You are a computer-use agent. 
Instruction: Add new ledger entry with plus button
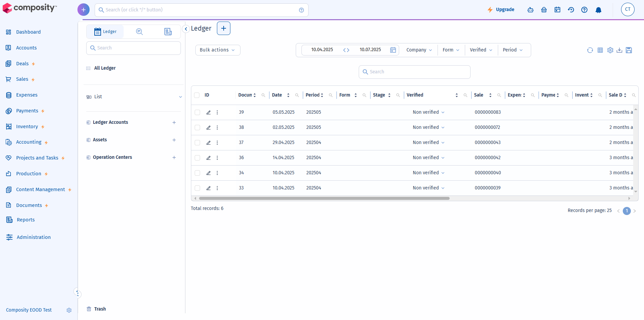pyautogui.click(x=224, y=28)
